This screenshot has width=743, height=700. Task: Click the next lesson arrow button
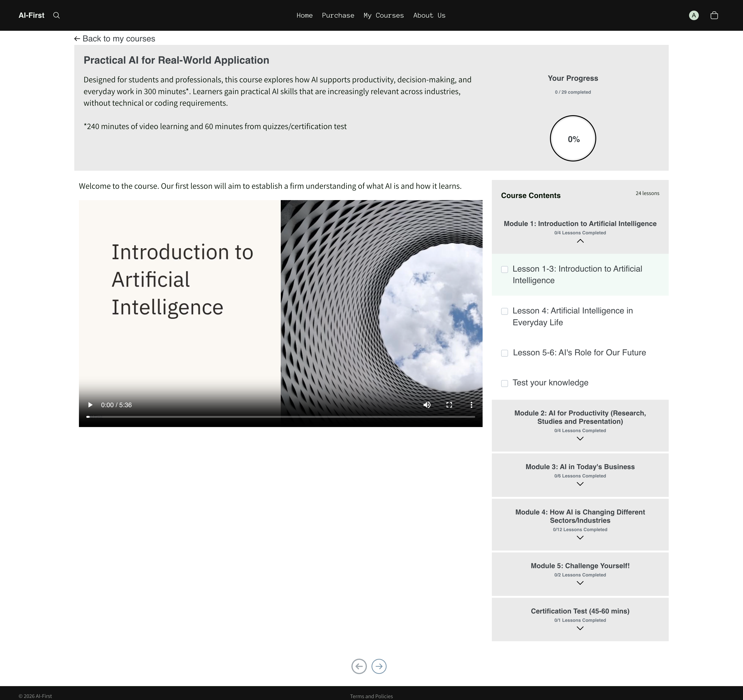pos(379,666)
